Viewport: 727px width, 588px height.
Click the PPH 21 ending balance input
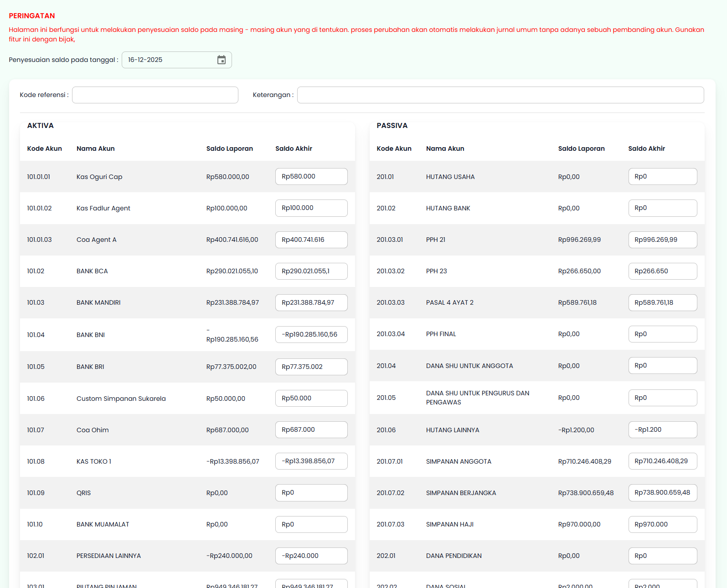point(662,240)
